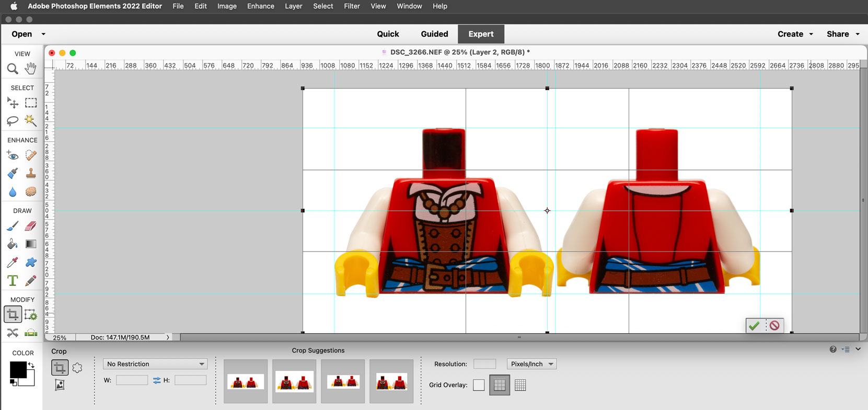This screenshot has height=410, width=868.
Task: Set grid overlay to Grid
Action: pyautogui.click(x=520, y=385)
